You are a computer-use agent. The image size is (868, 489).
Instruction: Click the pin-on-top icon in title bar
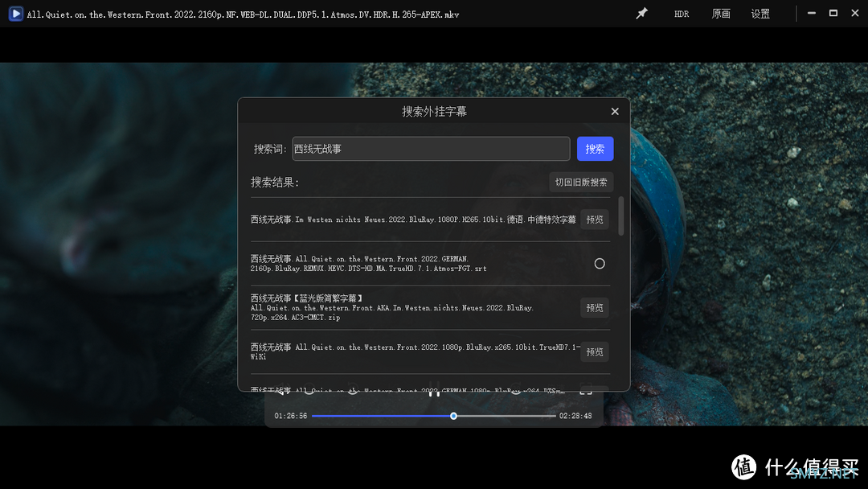click(641, 14)
